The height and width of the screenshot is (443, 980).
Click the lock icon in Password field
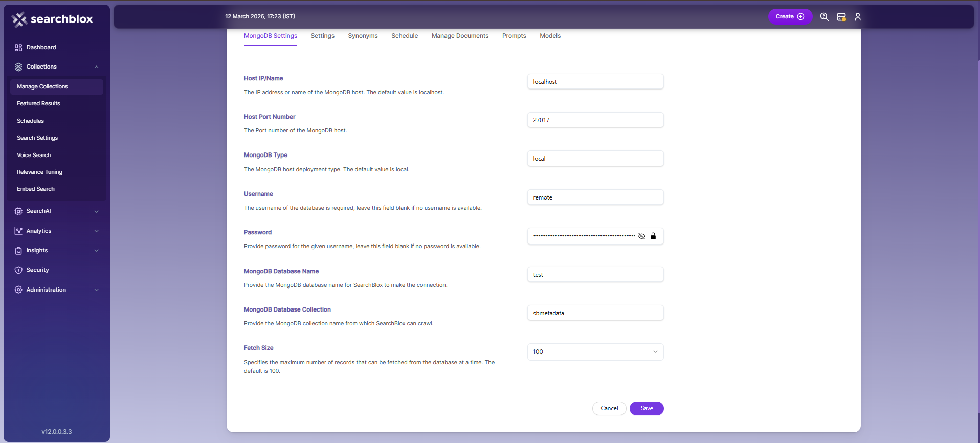pyautogui.click(x=653, y=236)
